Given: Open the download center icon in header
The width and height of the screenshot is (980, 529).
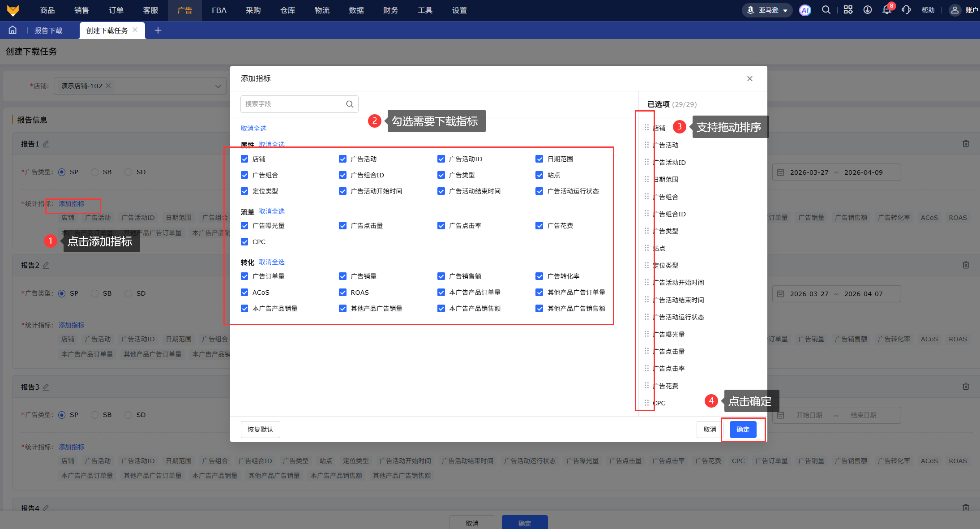Looking at the screenshot, I should click(x=868, y=10).
